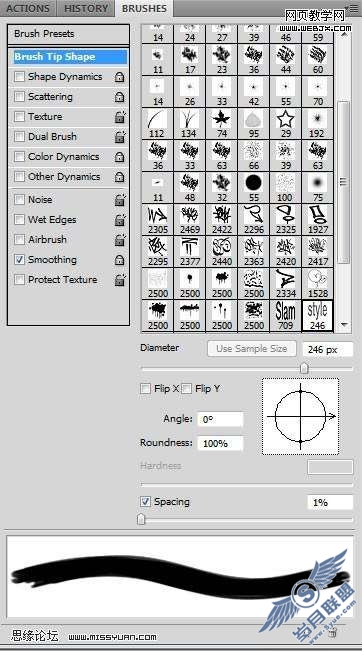Open the brushes panel flyout menu
Viewport: 362px width, 651px height.
click(351, 8)
